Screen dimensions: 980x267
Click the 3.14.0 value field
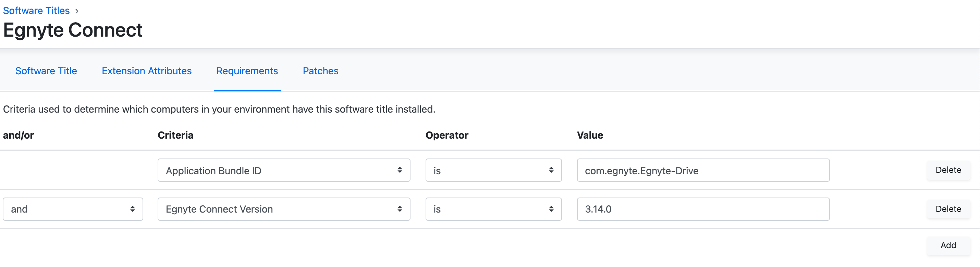click(703, 209)
